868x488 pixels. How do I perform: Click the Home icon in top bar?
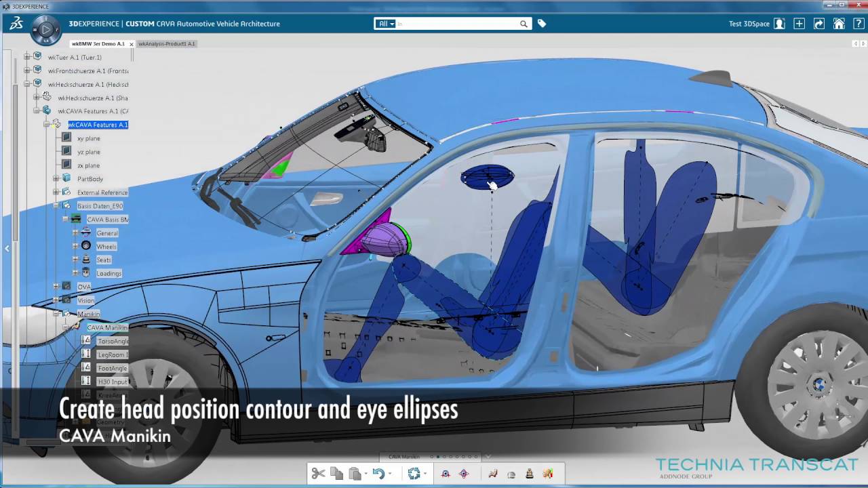tap(839, 24)
